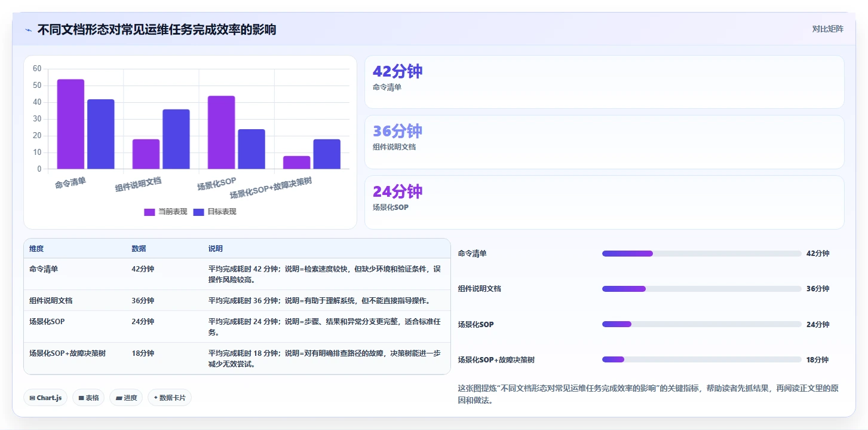Click the 组件说明文档 x-axis chart label
868x430 pixels.
click(x=139, y=184)
